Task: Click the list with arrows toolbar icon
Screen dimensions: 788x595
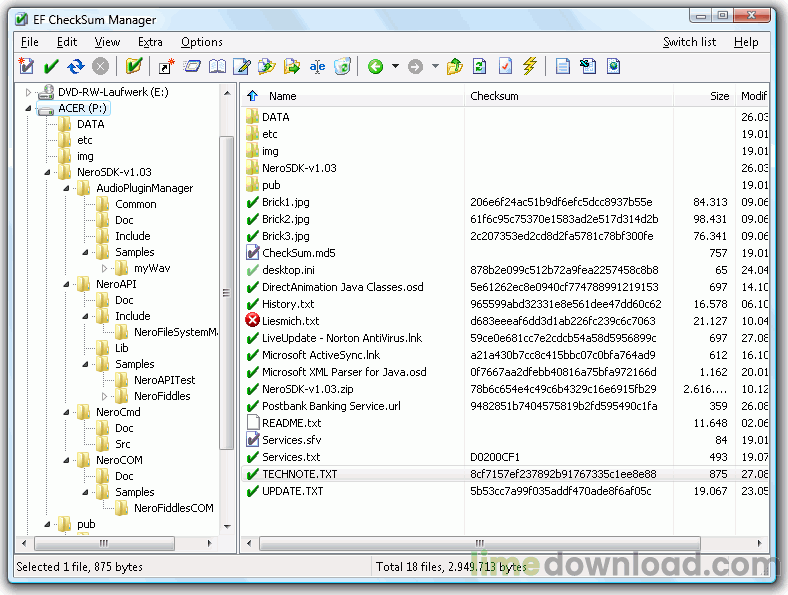Action: coord(588,66)
